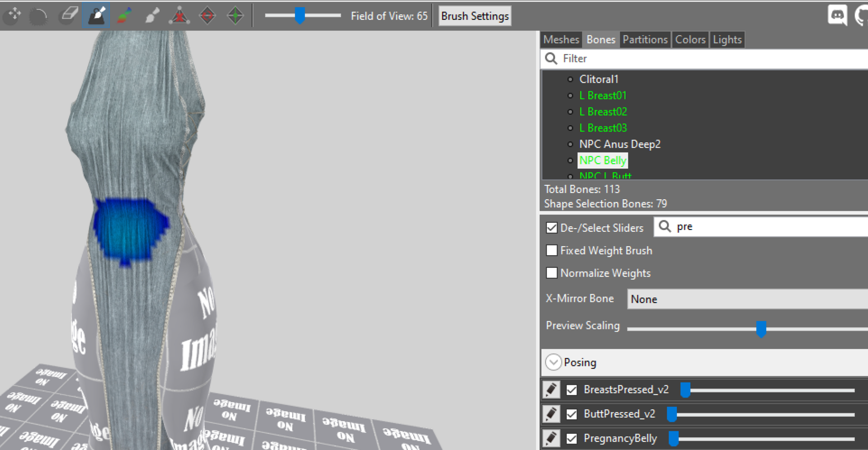Click the bone Filter search icon
Screen dimensions: 868x450
[551, 59]
